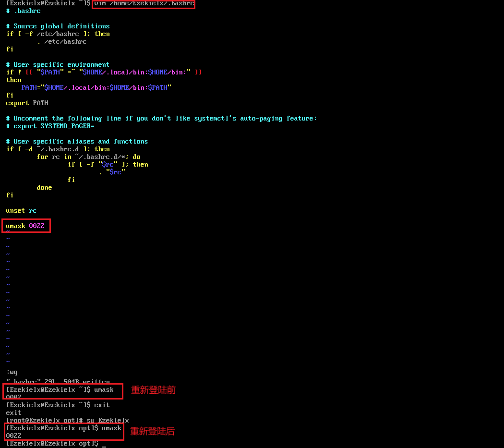Click the last prompt line with the cursor
This screenshot has height=448, width=504.
coord(56,444)
